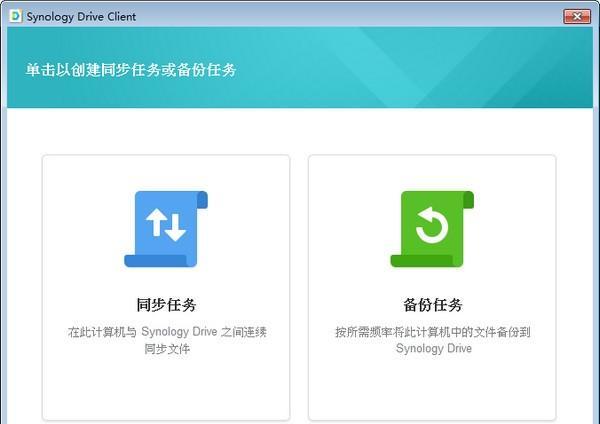Click the blue sync task scroll icon

click(166, 229)
